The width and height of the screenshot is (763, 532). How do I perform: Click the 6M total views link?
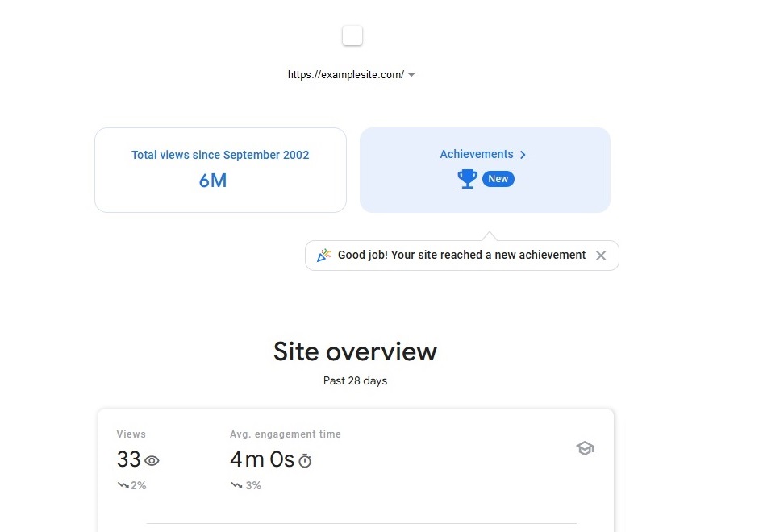[x=212, y=181]
